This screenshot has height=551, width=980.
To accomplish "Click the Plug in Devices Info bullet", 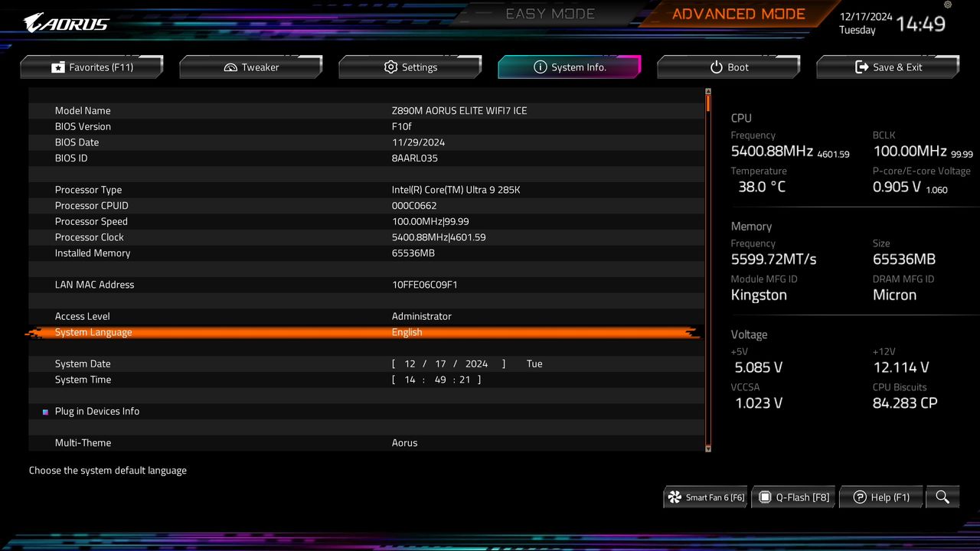I will pyautogui.click(x=46, y=412).
